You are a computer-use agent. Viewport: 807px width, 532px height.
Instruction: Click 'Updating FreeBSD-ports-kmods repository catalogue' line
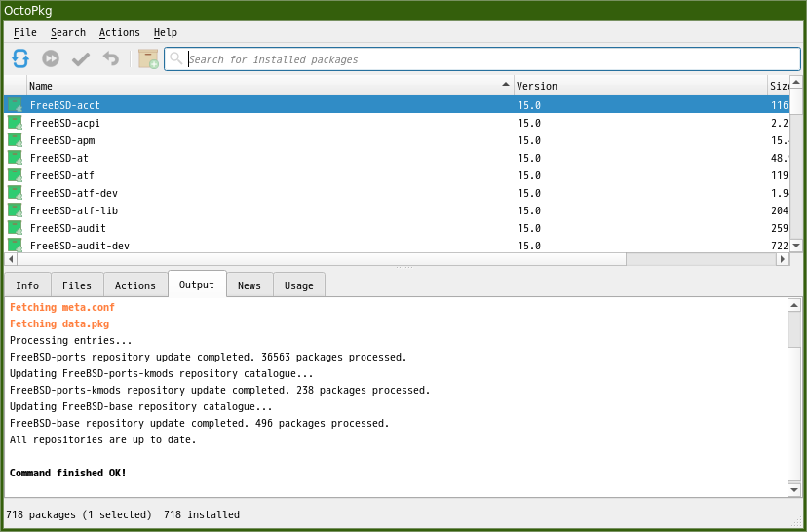tap(161, 373)
